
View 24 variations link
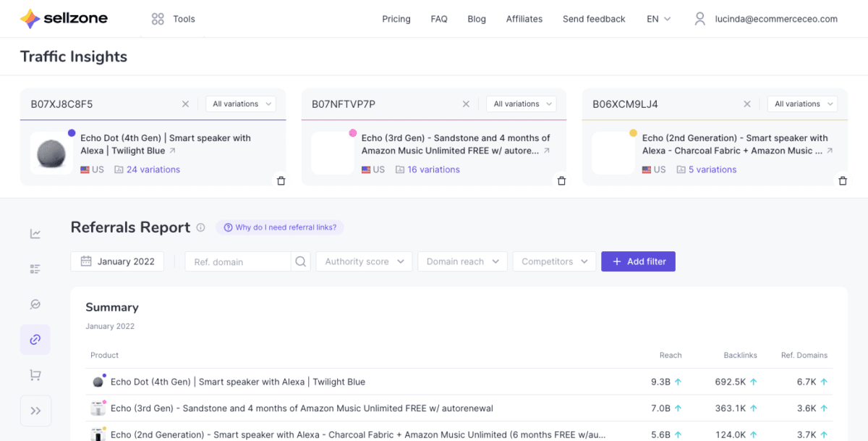(153, 169)
